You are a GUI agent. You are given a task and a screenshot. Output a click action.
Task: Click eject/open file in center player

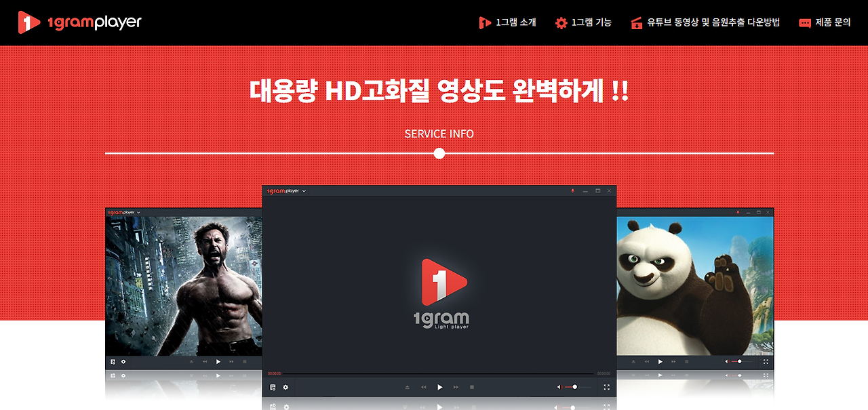[x=407, y=387]
